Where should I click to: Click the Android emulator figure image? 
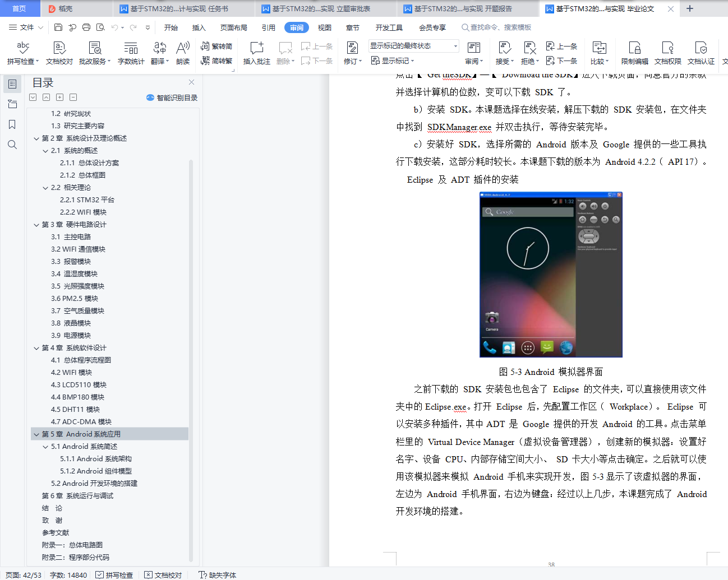pos(551,275)
